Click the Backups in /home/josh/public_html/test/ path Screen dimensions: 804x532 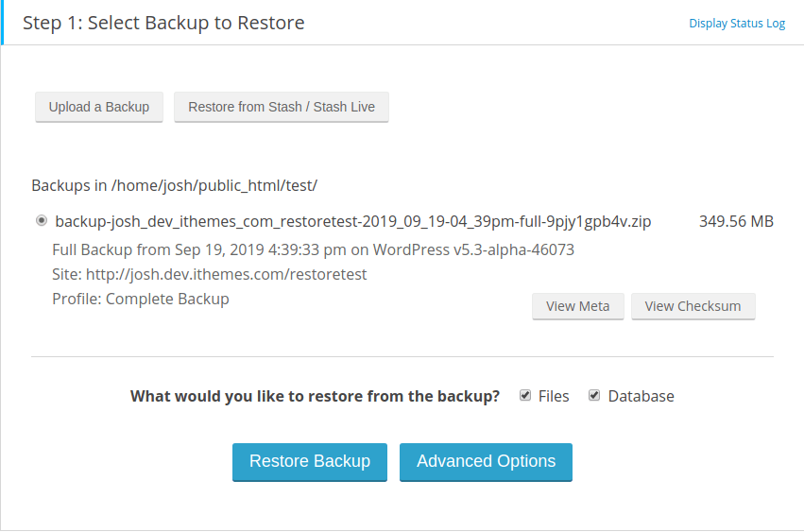175,186
